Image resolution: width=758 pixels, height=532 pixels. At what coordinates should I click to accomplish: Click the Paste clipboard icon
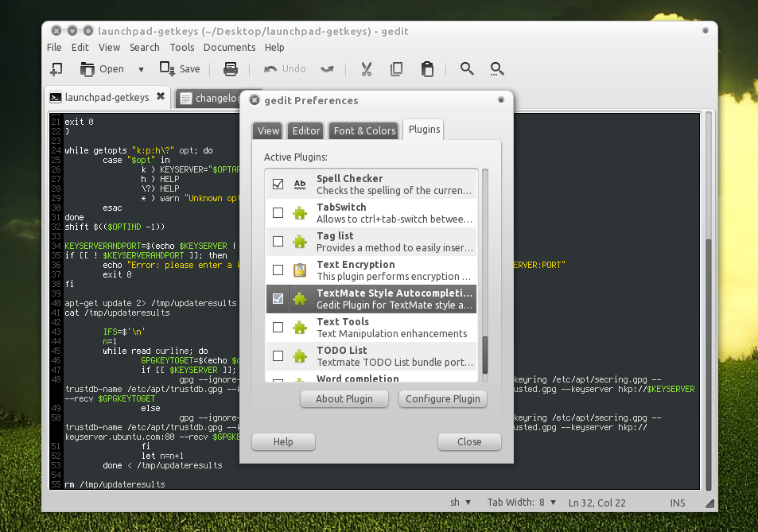(x=427, y=69)
